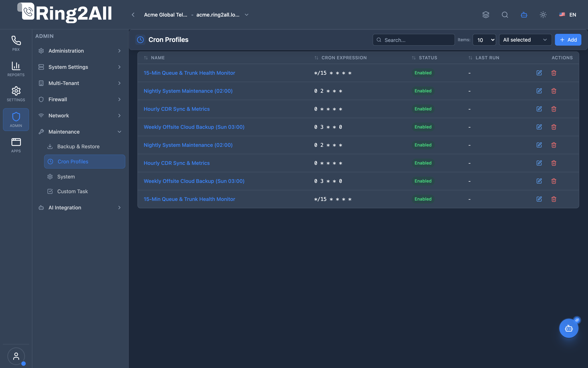
Task: Expand the Firewall menu
Action: point(80,99)
